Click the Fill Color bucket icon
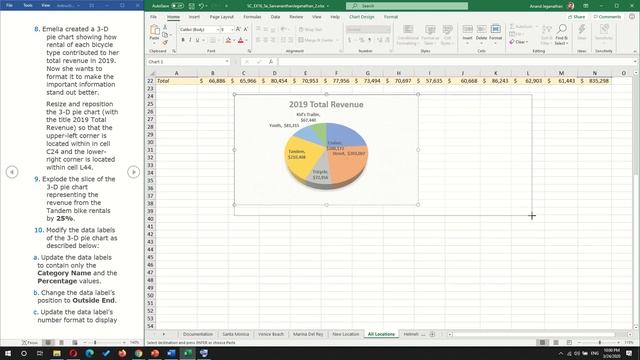The height and width of the screenshot is (360, 640). tap(228, 40)
